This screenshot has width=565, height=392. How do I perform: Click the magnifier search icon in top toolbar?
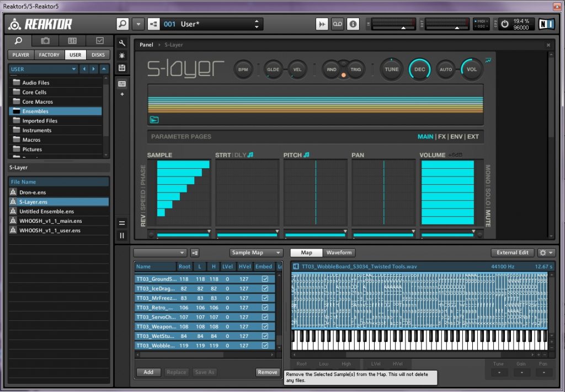[x=122, y=24]
